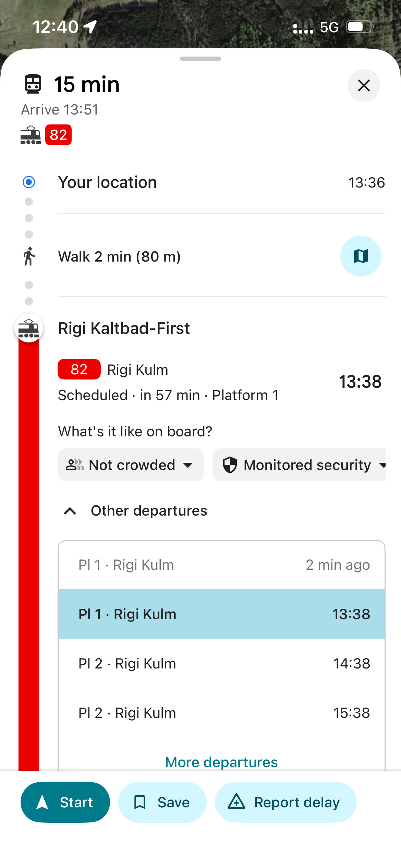401x868 pixels.
Task: Open the Not crowded dropdown
Action: pyautogui.click(x=131, y=465)
